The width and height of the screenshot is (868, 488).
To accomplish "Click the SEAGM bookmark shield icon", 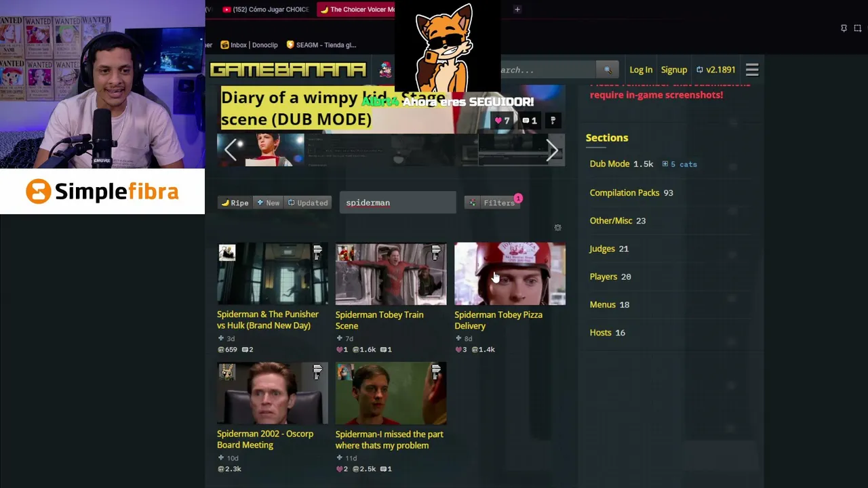I will [290, 45].
